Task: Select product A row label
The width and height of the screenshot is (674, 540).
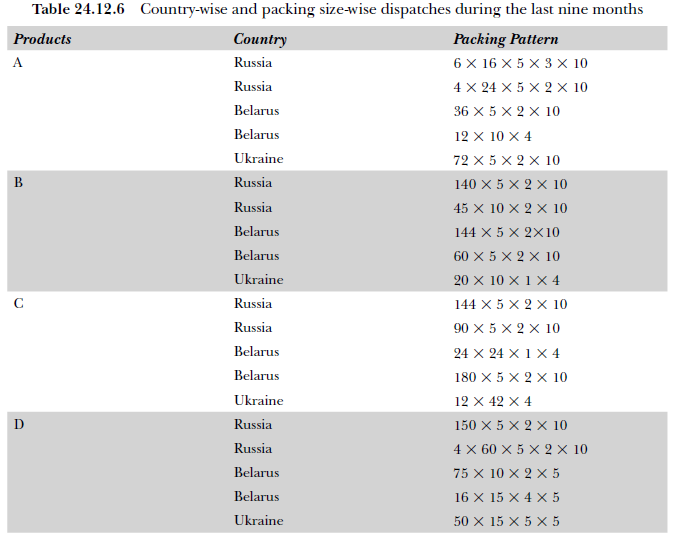Action: (18, 62)
